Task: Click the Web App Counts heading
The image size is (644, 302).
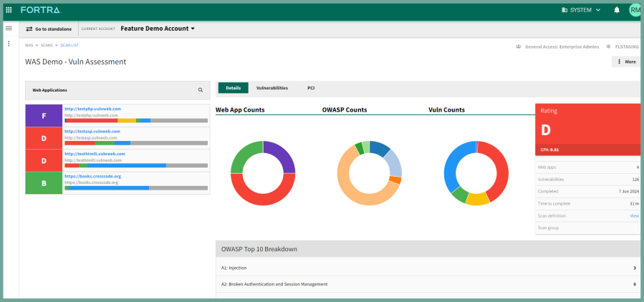Action: click(x=240, y=110)
